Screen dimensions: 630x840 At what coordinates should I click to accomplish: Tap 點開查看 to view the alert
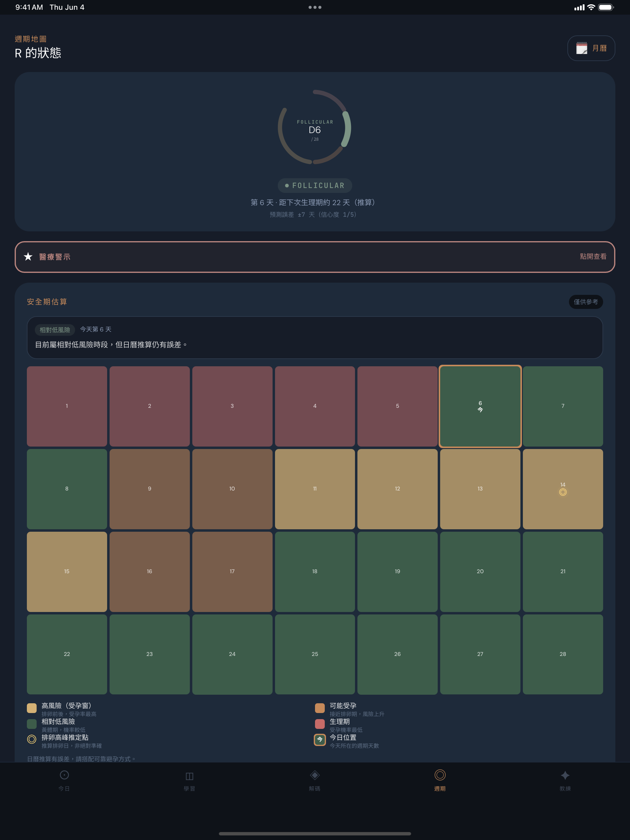tap(593, 257)
